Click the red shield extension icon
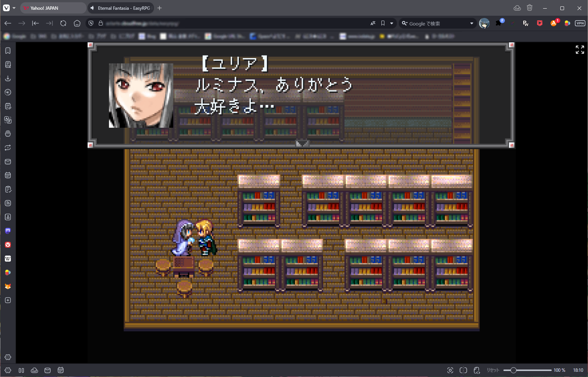The height and width of the screenshot is (377, 588). coord(540,23)
